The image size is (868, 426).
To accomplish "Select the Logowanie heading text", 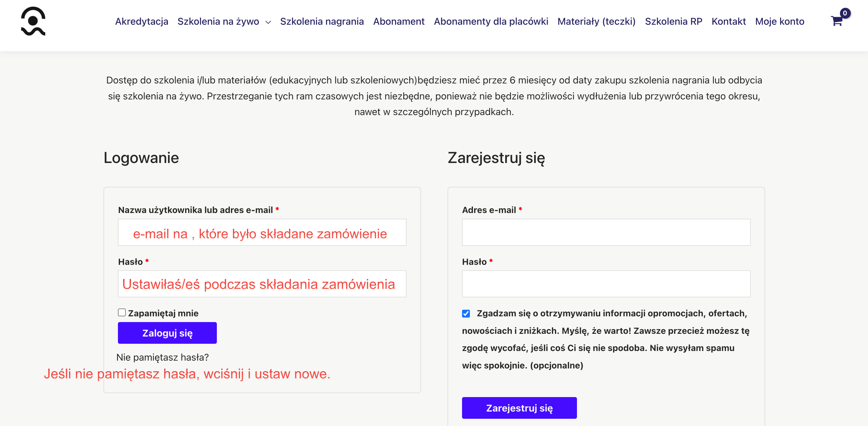I will (141, 158).
